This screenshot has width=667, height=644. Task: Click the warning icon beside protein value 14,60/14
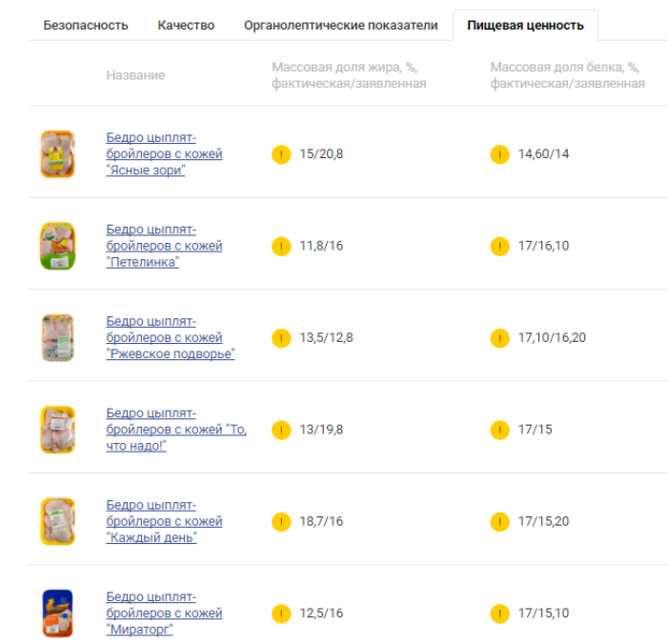pos(500,154)
